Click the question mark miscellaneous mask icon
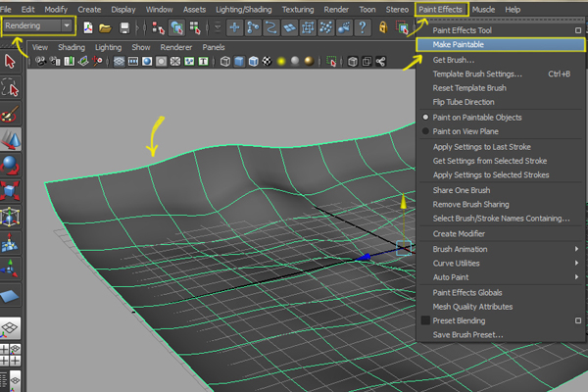Screen dimensions: 588x392 [363, 27]
